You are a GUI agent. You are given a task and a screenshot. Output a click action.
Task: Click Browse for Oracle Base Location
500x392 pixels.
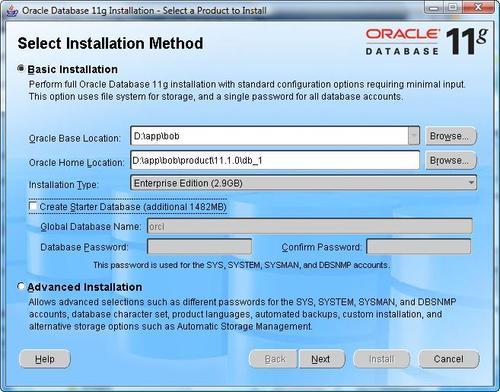click(x=451, y=136)
